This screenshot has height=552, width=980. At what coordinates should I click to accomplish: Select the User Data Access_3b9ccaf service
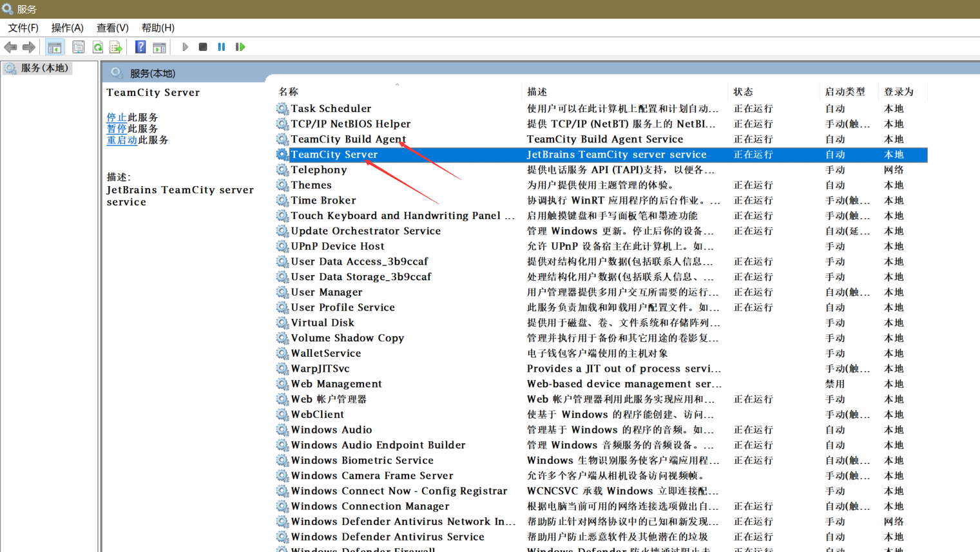pos(601,262)
